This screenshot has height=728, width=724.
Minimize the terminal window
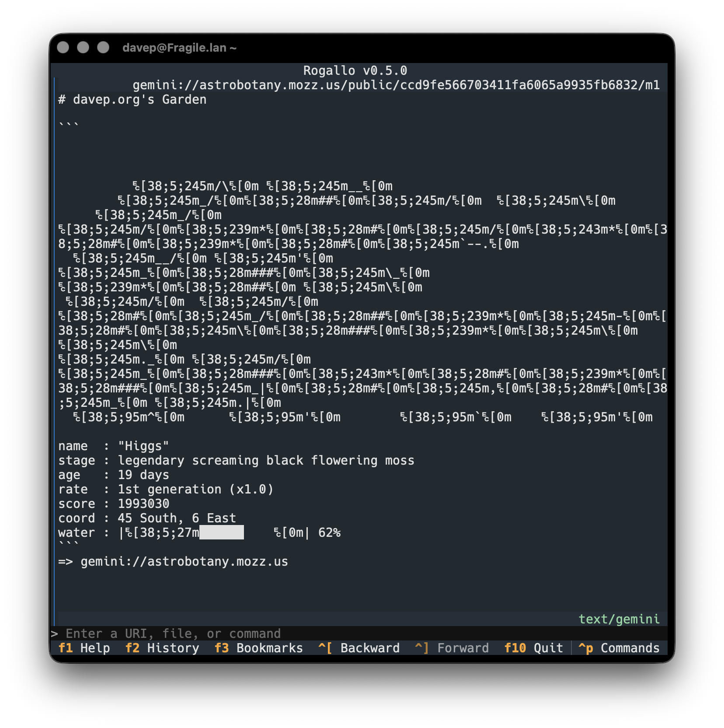(x=83, y=47)
